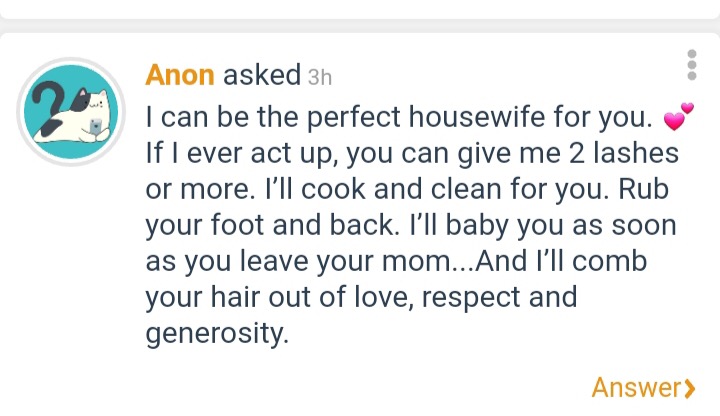Tap the Anon cat avatar
Screen dimensions: 720x416
(71, 112)
